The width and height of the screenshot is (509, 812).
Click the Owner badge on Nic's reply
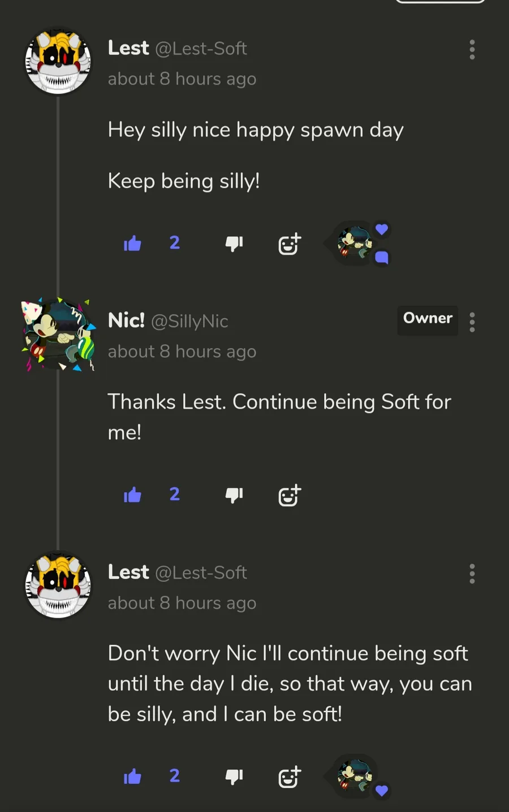pyautogui.click(x=428, y=319)
